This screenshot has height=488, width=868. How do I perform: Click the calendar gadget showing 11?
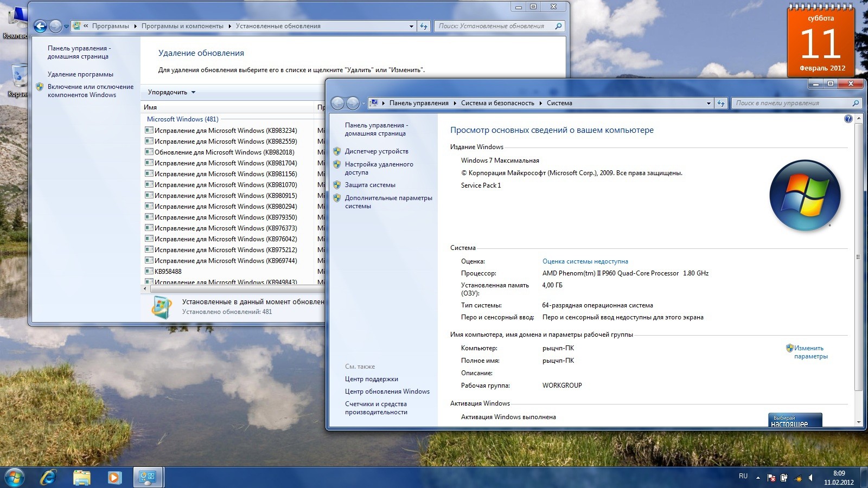point(821,41)
